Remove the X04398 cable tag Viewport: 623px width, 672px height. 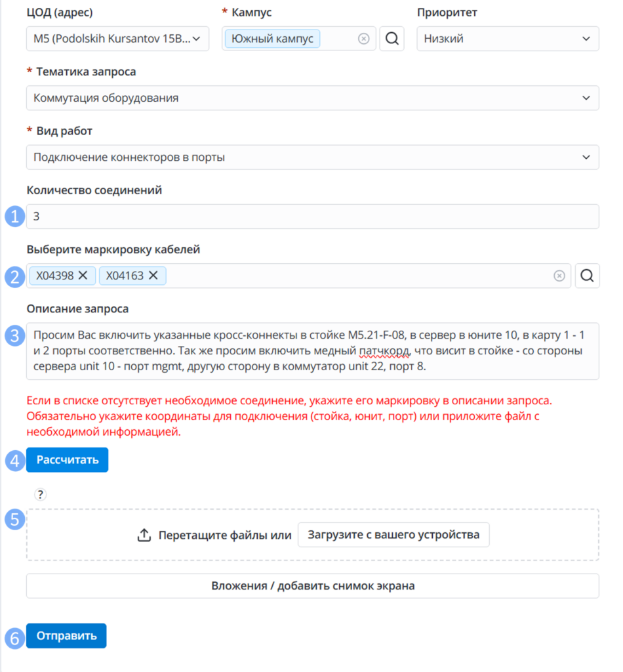(83, 275)
